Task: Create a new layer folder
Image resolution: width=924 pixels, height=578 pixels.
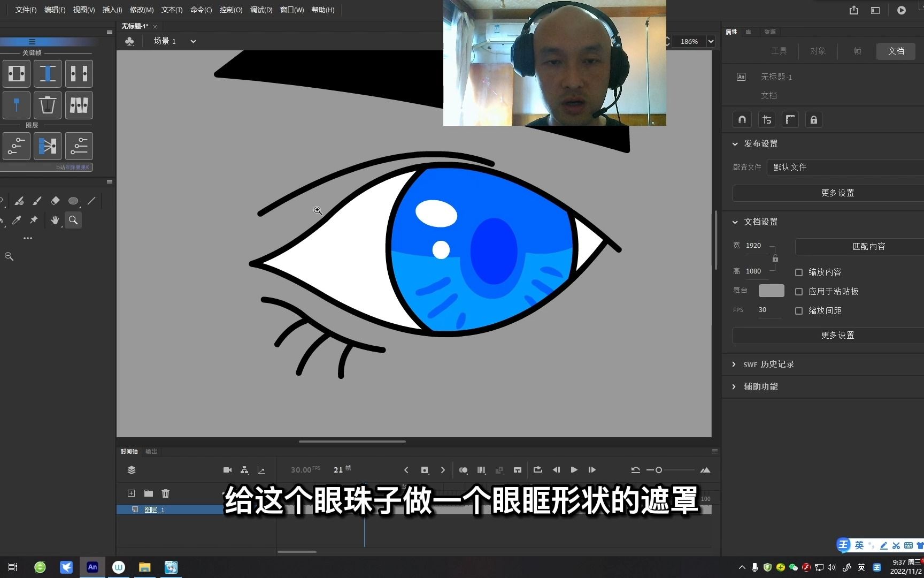Action: point(149,493)
